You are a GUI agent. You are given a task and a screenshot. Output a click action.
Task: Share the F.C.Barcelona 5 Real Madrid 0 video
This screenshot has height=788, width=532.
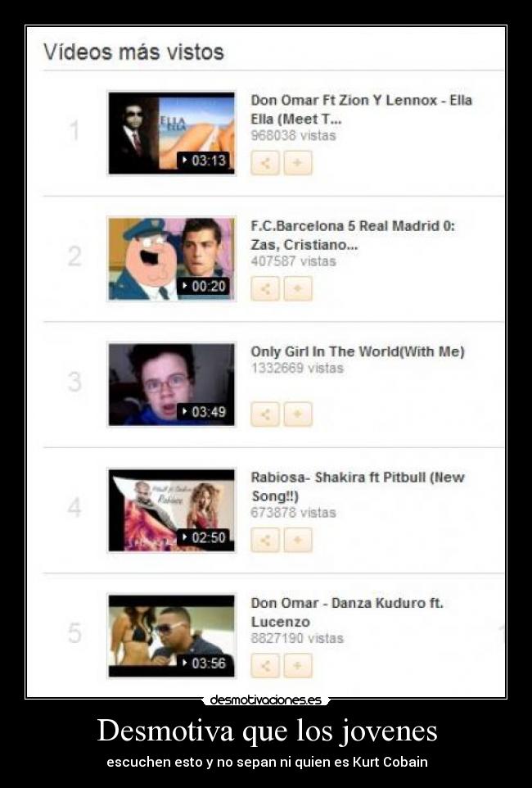point(264,288)
